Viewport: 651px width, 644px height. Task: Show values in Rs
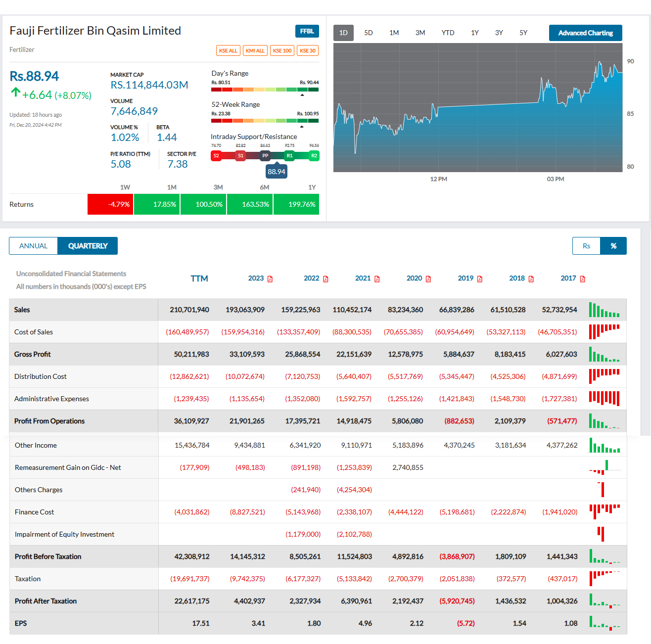586,246
